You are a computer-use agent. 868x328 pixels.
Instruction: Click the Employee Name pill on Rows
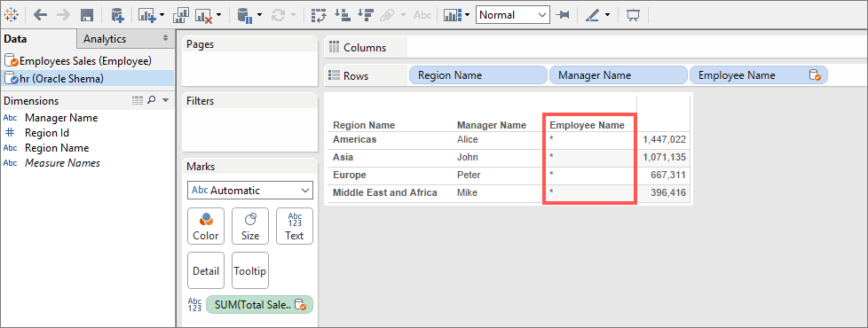coord(759,75)
